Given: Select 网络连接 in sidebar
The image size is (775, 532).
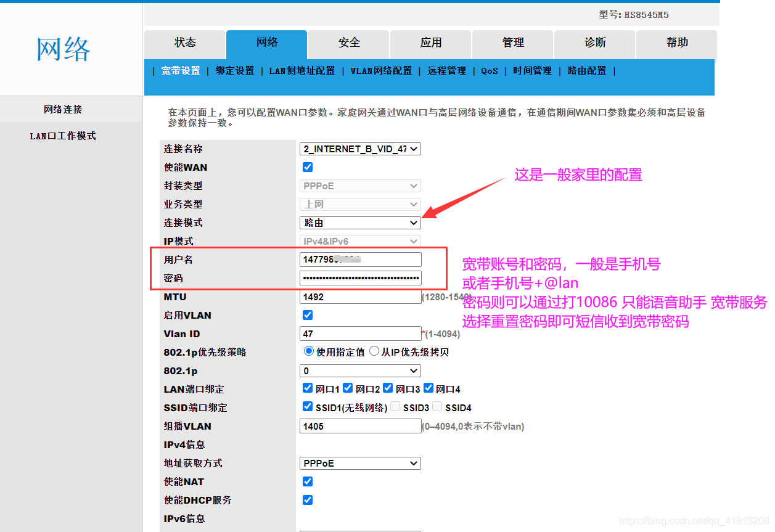Looking at the screenshot, I should (63, 110).
